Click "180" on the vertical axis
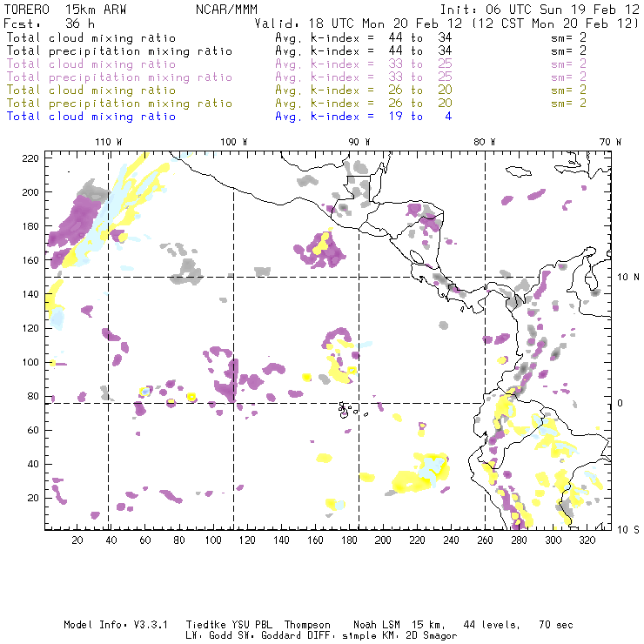644x644 pixels. point(30,226)
